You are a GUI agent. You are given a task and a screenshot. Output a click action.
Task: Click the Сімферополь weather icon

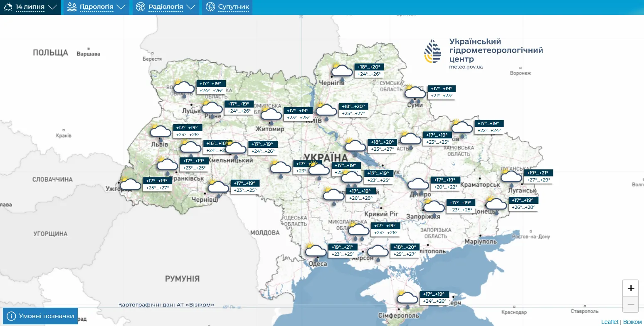[x=407, y=299]
